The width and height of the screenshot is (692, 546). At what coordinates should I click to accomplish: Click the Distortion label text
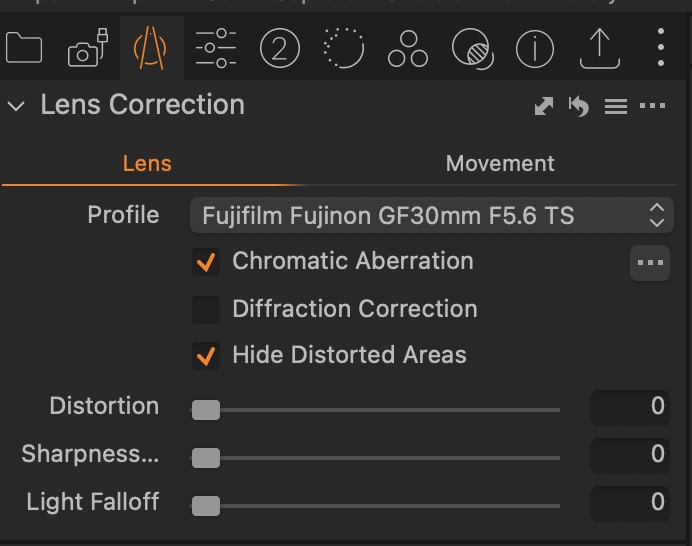click(104, 406)
